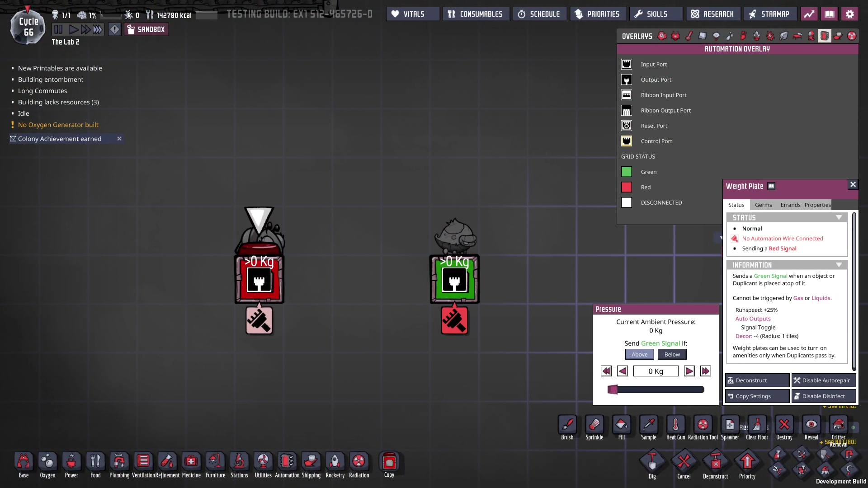Click the 0 Kg pressure input field
The width and height of the screenshot is (868, 488).
pyautogui.click(x=656, y=371)
